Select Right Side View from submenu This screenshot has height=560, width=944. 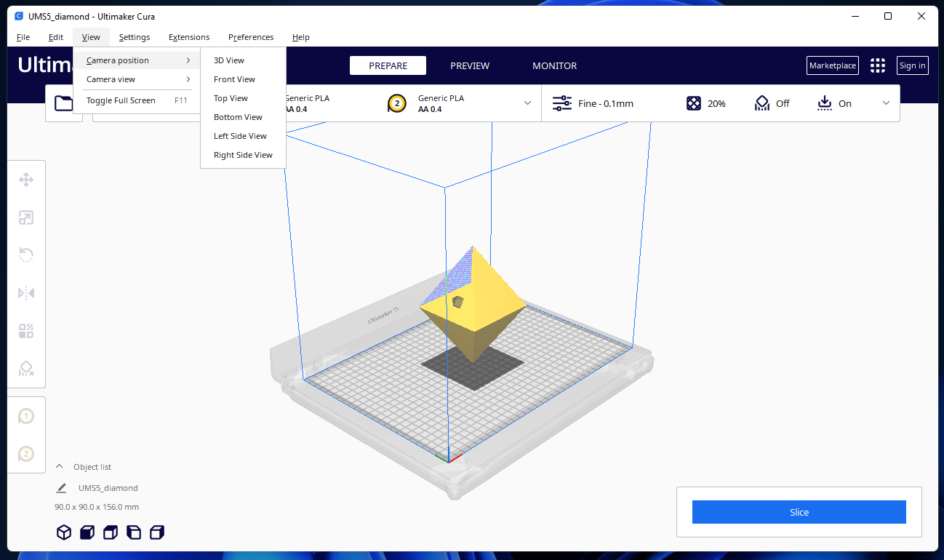click(243, 155)
